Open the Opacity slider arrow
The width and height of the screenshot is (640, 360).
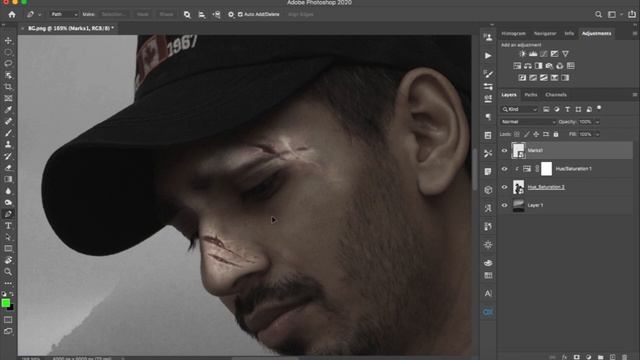click(x=598, y=122)
